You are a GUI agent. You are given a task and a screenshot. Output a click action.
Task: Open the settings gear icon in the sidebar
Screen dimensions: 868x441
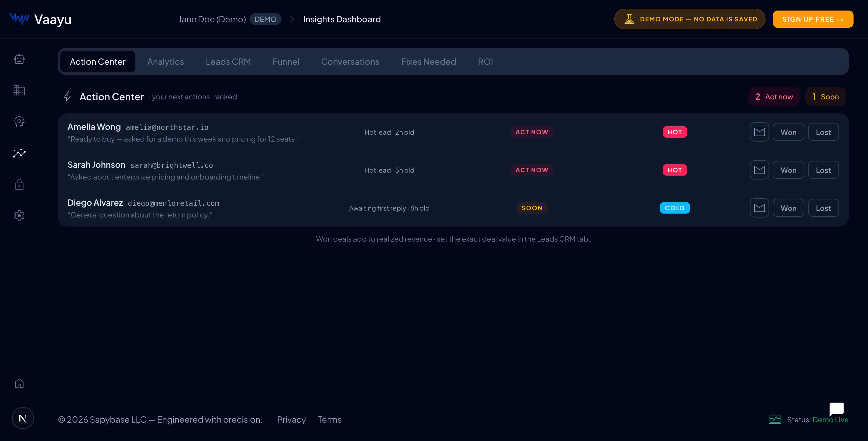pyautogui.click(x=19, y=216)
